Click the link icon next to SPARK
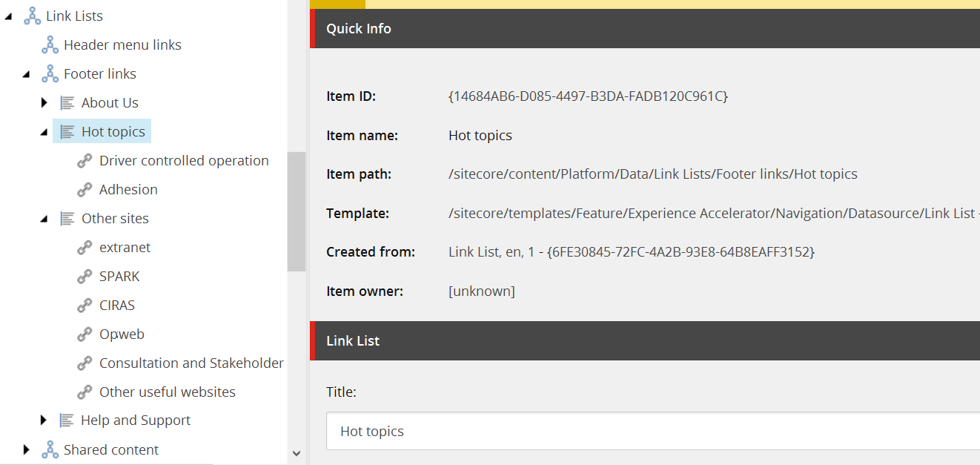The height and width of the screenshot is (465, 980). pyautogui.click(x=85, y=276)
